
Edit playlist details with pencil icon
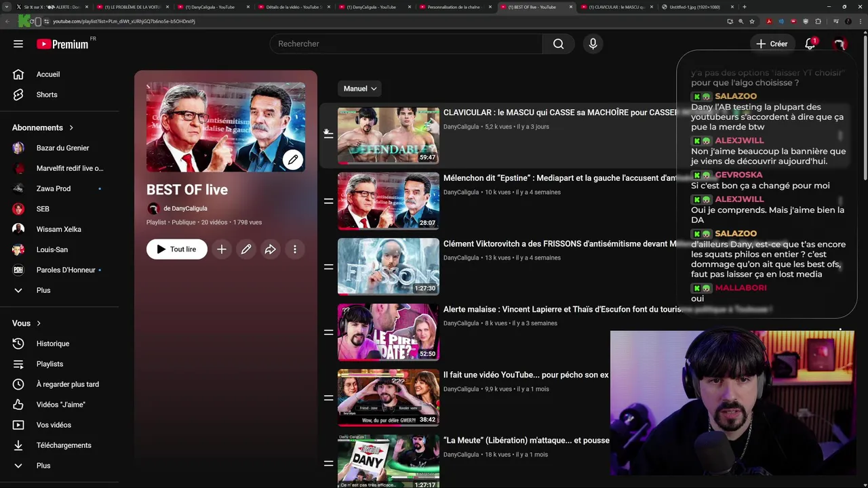point(246,249)
